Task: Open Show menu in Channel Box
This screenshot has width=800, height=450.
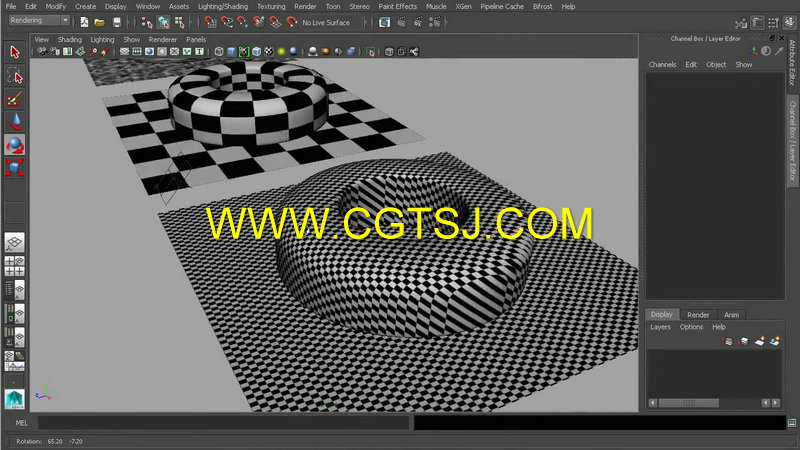Action: click(x=743, y=64)
